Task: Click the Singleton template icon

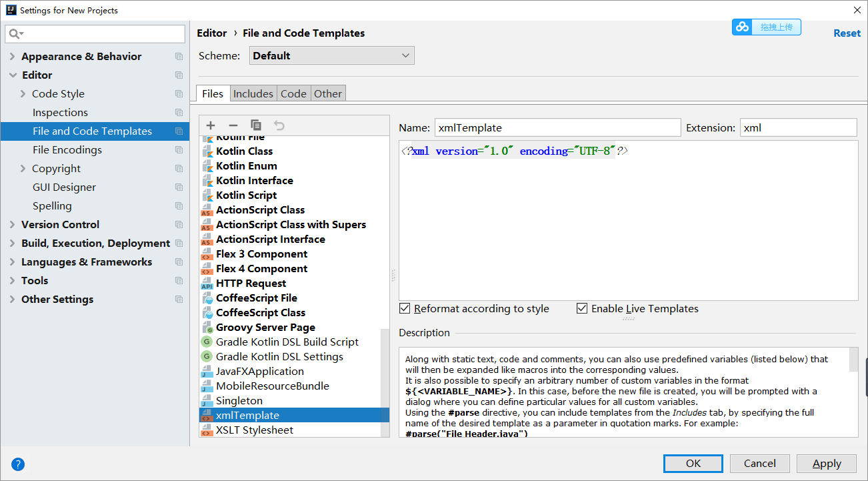Action: (x=207, y=401)
